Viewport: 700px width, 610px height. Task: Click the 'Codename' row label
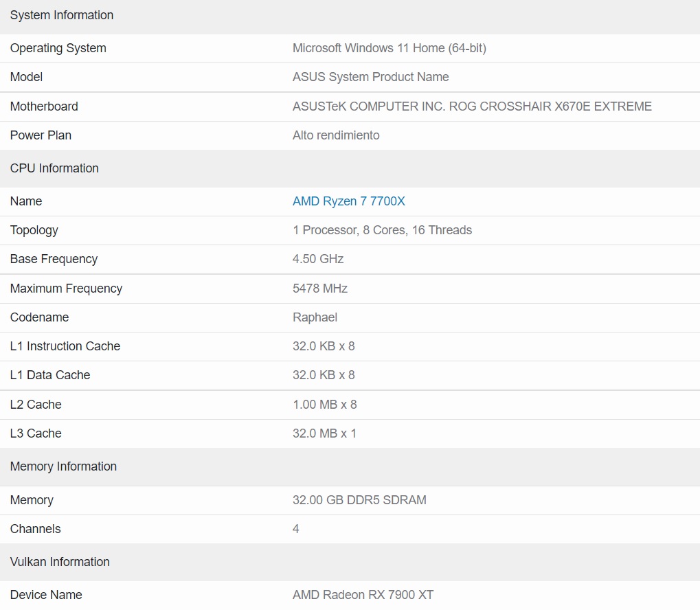pos(39,317)
